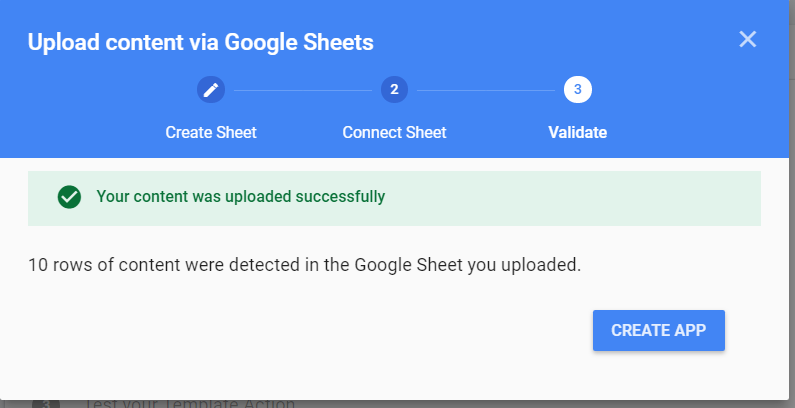Click connector line between steps one and two
795x408 pixels.
[303, 90]
